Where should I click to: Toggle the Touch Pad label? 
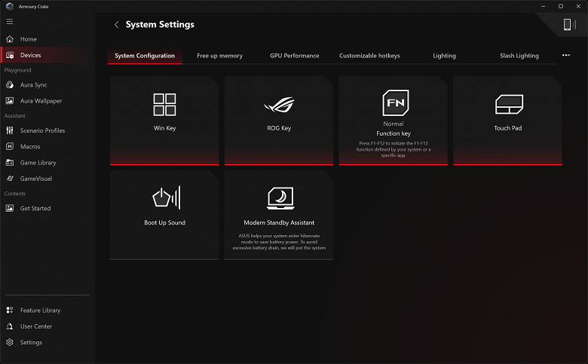(508, 128)
